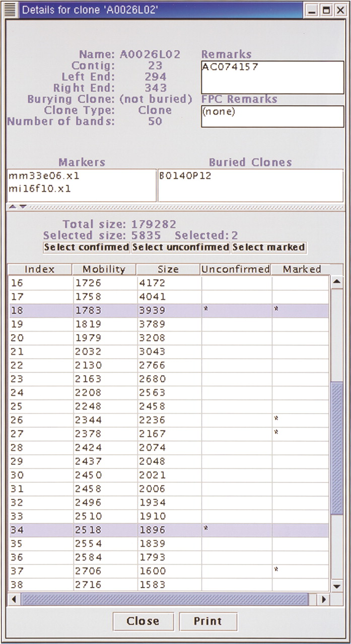Click the horizontal scrollbar left arrow
The height and width of the screenshot is (644, 351).
click(x=14, y=599)
